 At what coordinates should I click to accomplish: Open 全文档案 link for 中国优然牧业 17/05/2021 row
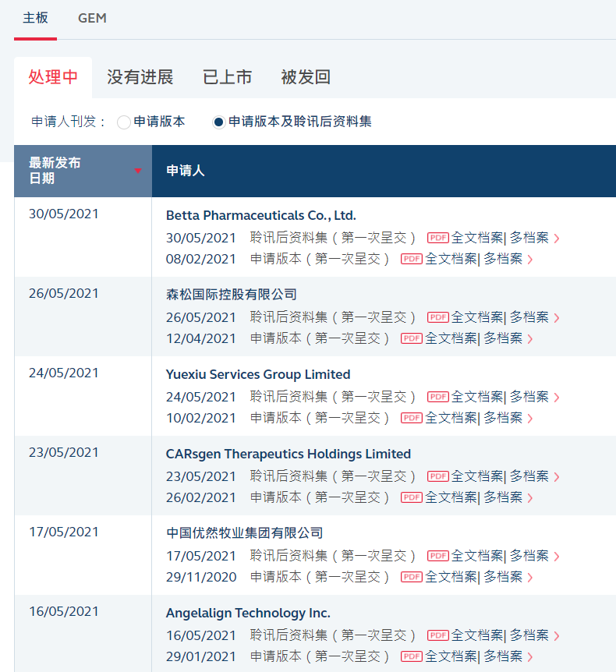[477, 556]
